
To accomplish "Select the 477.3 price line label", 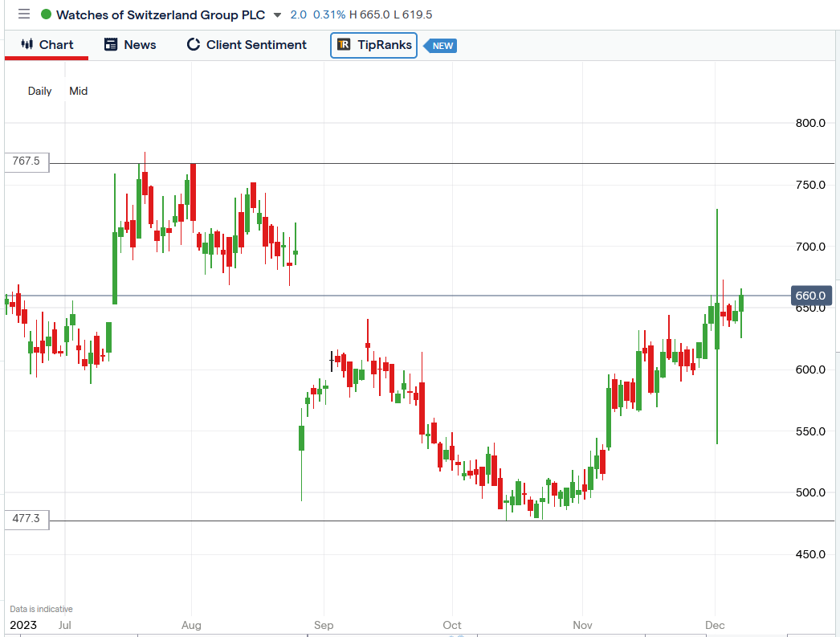I will [27, 519].
